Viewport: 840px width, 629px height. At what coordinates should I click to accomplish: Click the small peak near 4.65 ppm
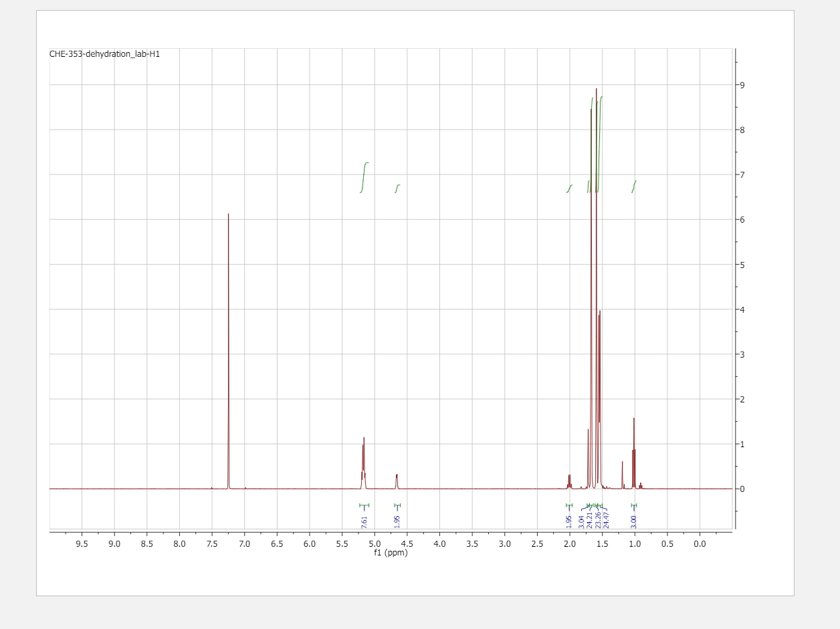point(397,481)
